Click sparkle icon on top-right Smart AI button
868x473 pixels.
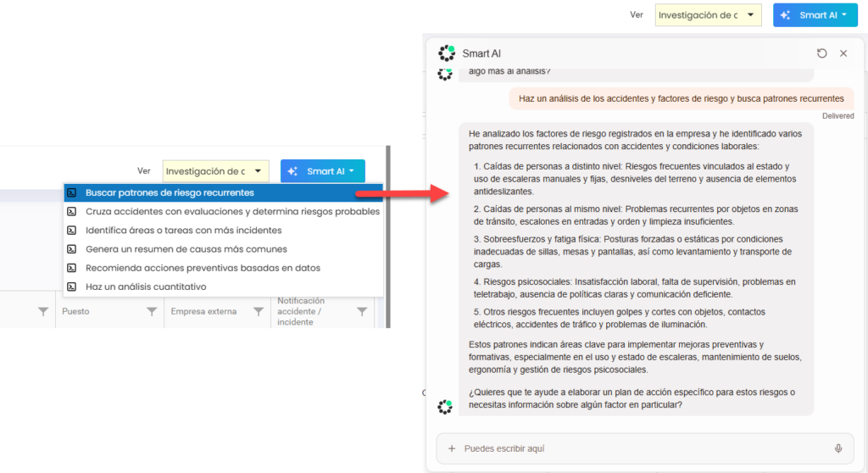785,15
